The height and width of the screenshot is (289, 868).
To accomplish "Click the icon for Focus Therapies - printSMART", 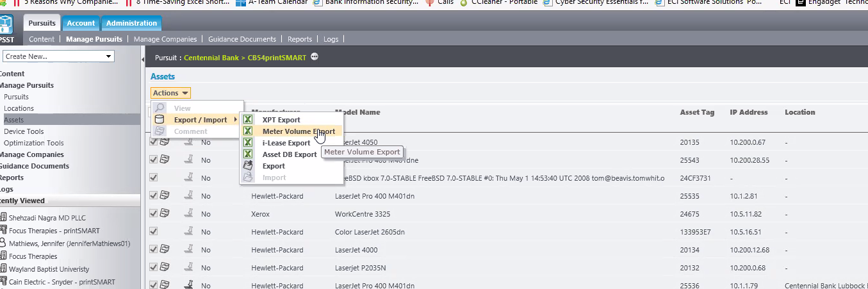I will 3,231.
